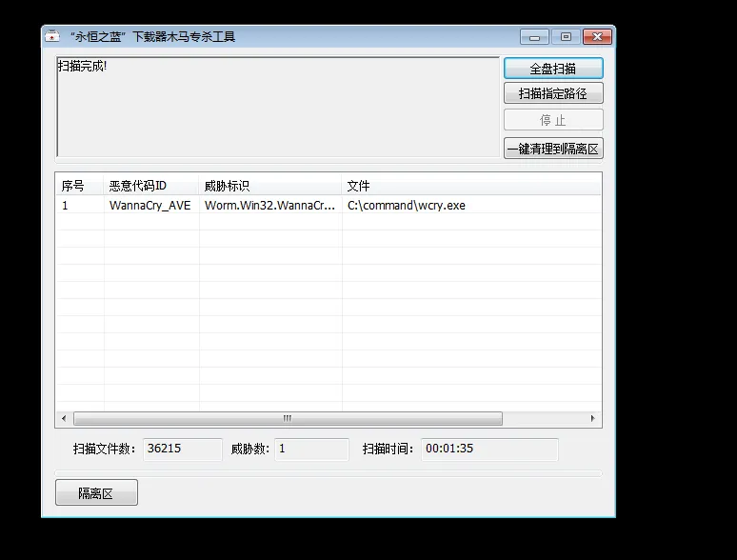Sort by the 文件 column header
This screenshot has height=560, width=737.
click(471, 186)
